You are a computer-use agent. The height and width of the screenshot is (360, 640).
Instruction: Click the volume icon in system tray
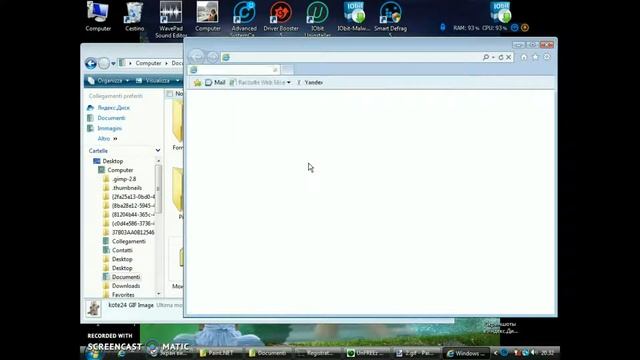(x=534, y=353)
